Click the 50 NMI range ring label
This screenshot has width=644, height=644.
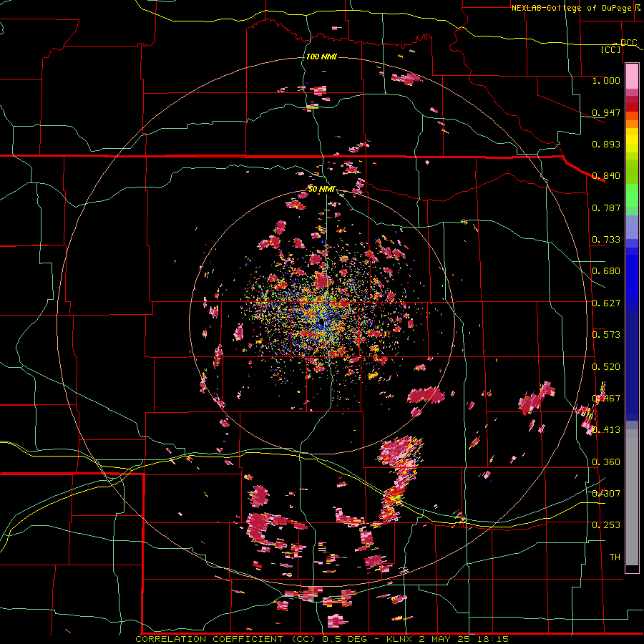(322, 189)
